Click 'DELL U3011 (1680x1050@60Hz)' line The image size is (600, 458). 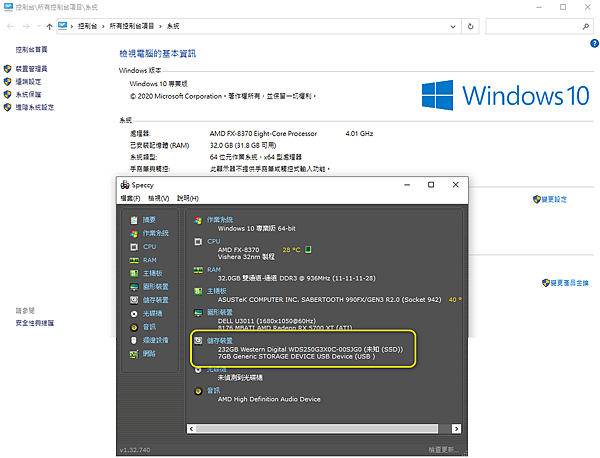coord(267,321)
